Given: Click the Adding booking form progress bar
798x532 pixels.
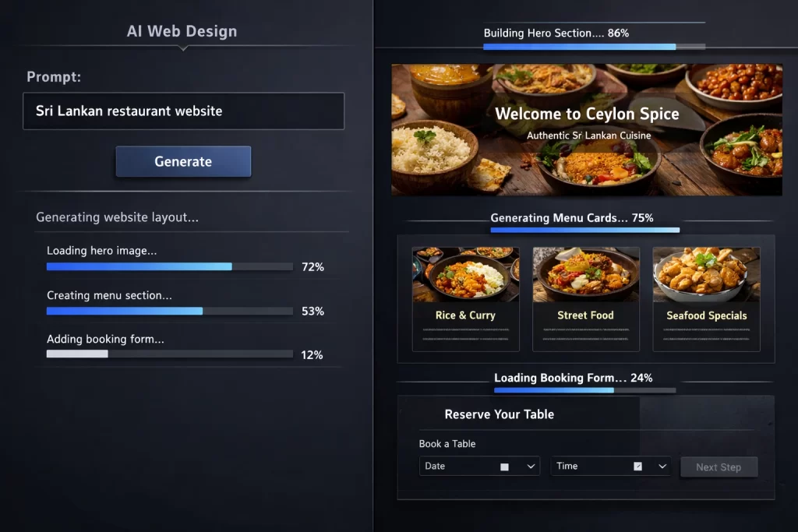Looking at the screenshot, I should [169, 354].
